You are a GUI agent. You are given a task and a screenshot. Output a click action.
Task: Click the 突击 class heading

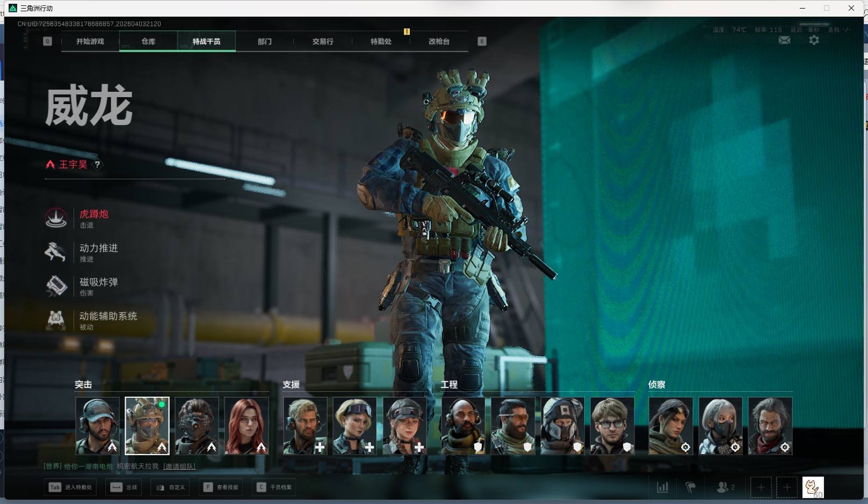[x=83, y=384]
